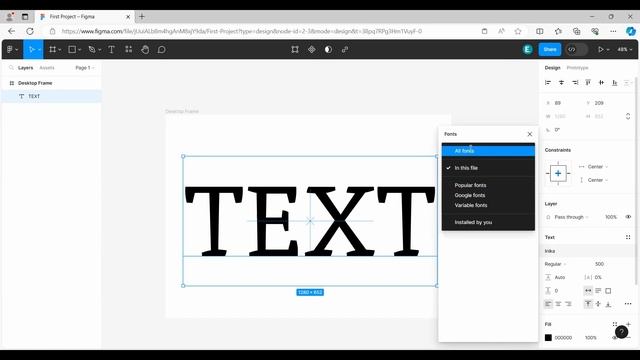Select the Text tool in toolbar
Viewport: 640px width, 360px height.
111,49
